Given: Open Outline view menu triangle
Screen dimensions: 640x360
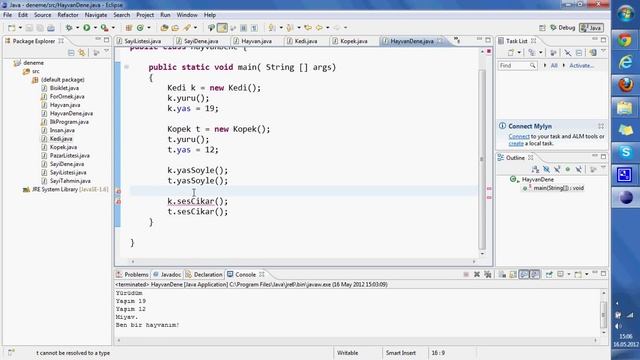Looking at the screenshot, I should [603, 168].
